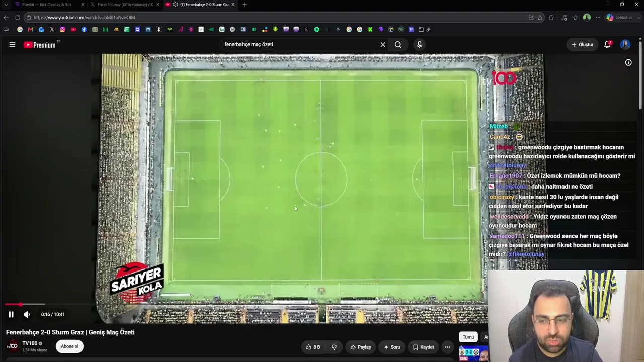The height and width of the screenshot is (362, 644).
Task: Start voice search with the microphone
Action: click(x=419, y=45)
